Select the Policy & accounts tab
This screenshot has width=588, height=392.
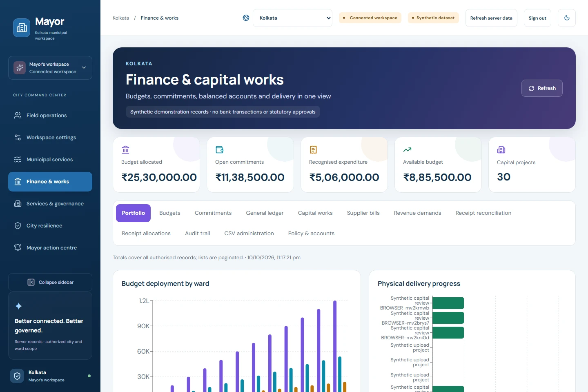pos(311,234)
